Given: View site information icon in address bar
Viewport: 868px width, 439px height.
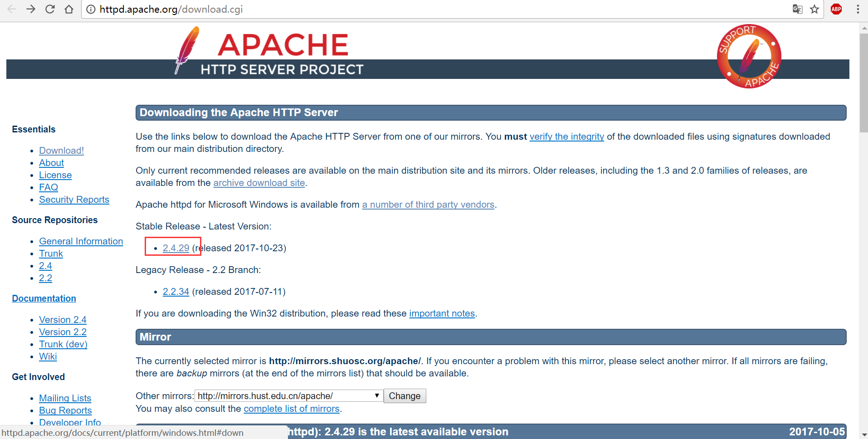Looking at the screenshot, I should [91, 9].
